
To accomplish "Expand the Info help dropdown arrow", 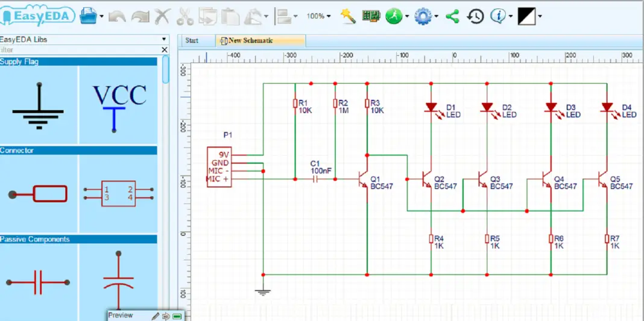I will (511, 16).
